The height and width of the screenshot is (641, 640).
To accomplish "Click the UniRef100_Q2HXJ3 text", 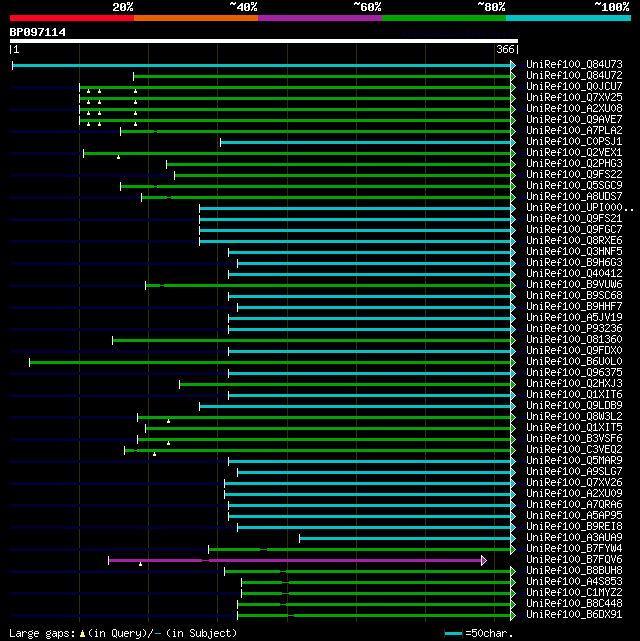I will (574, 384).
